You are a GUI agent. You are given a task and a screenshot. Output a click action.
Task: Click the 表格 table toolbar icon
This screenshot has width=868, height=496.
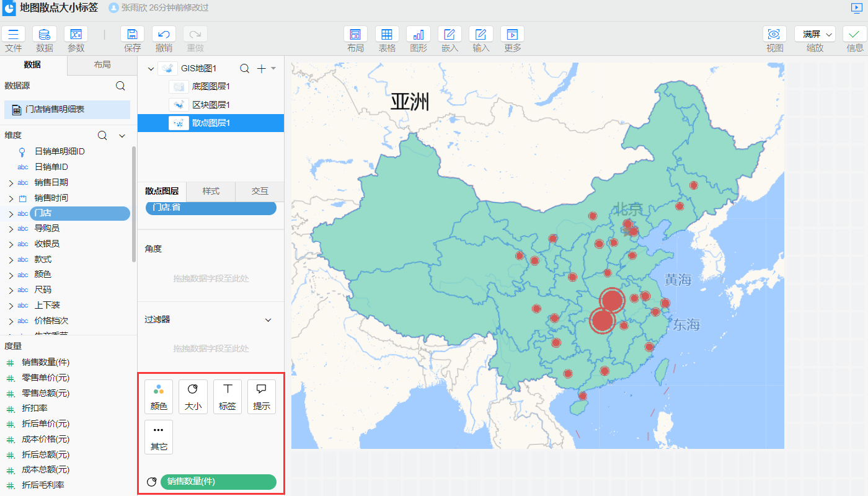pos(387,34)
